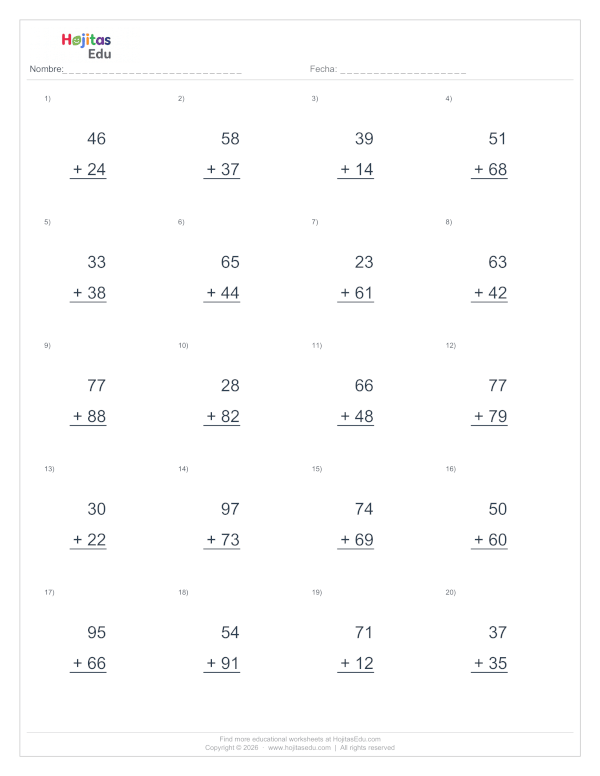Select problem 12, 77 + 79

click(489, 401)
